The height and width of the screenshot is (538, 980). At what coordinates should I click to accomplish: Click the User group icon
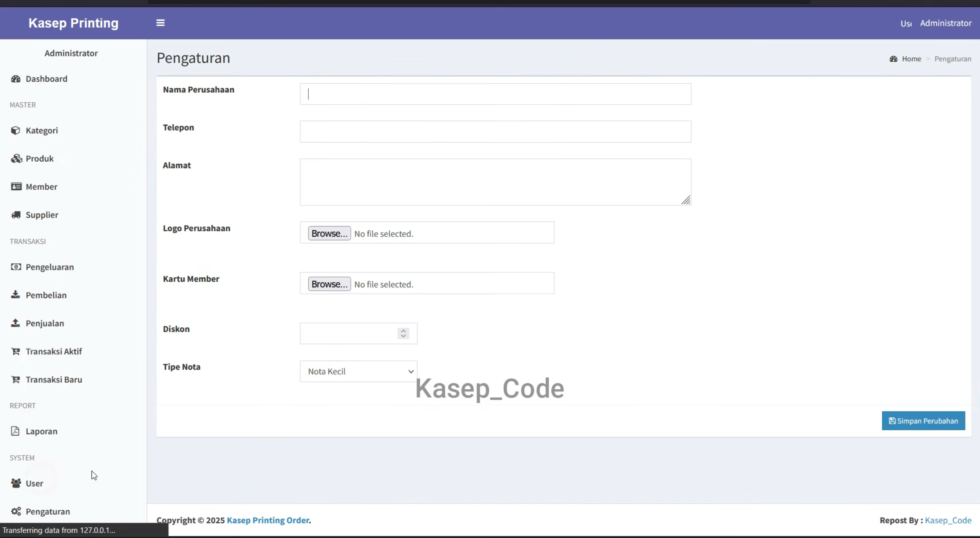coord(16,483)
